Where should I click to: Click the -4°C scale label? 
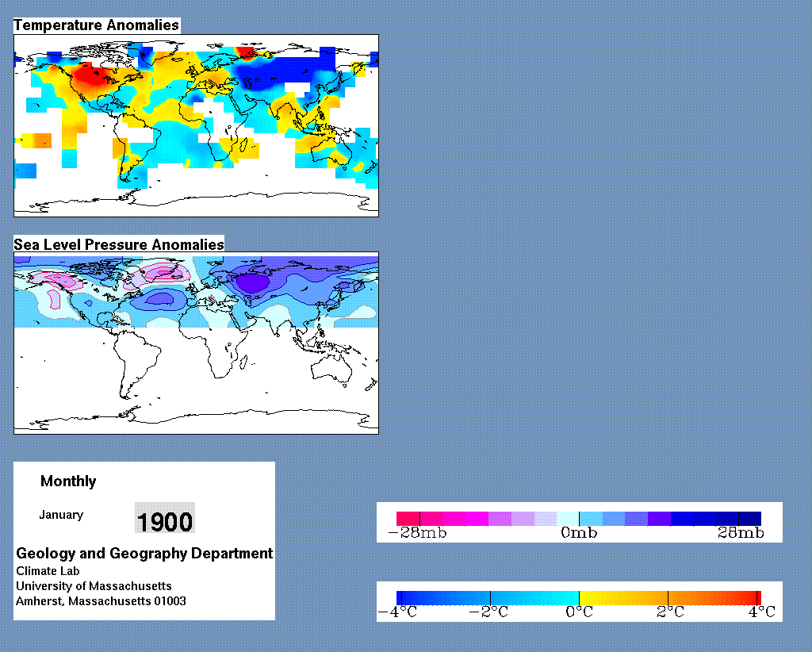click(398, 612)
